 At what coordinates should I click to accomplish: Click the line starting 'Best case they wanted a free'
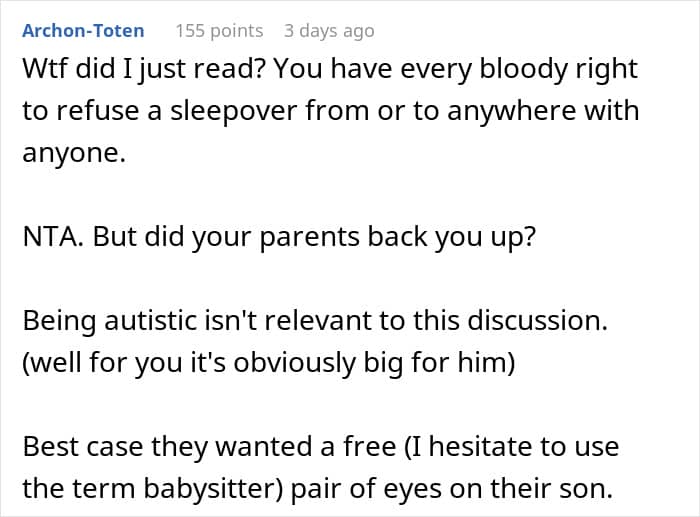click(x=321, y=447)
